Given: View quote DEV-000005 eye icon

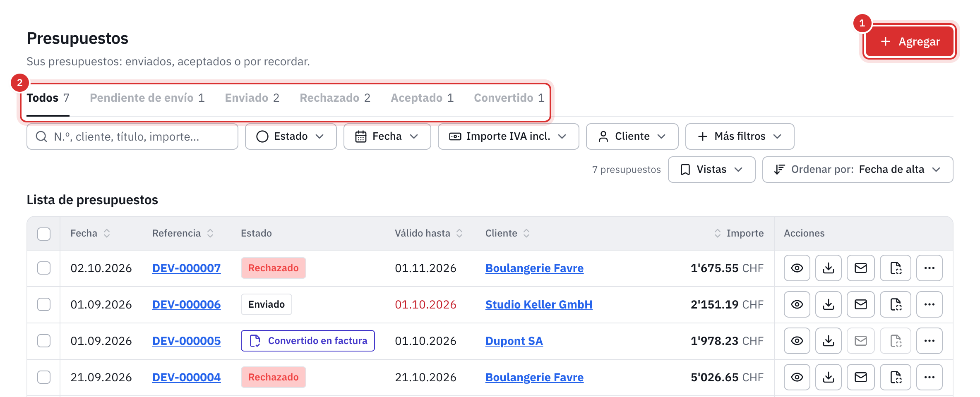Looking at the screenshot, I should tap(797, 341).
